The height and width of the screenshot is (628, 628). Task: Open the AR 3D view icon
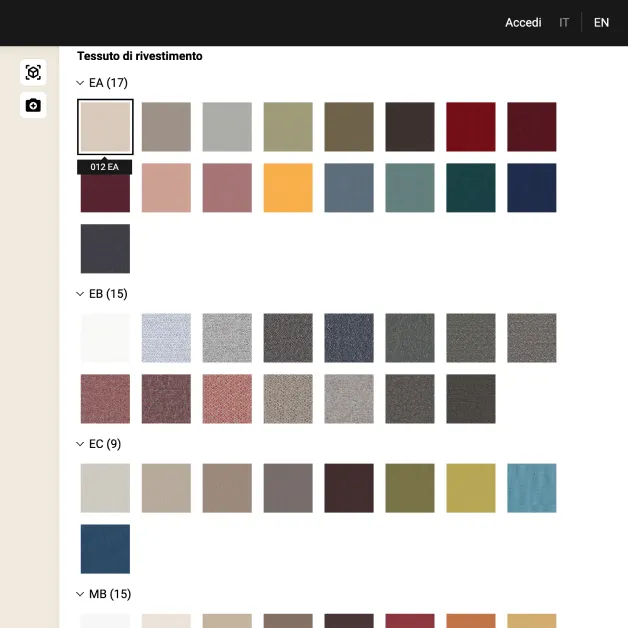tap(33, 72)
